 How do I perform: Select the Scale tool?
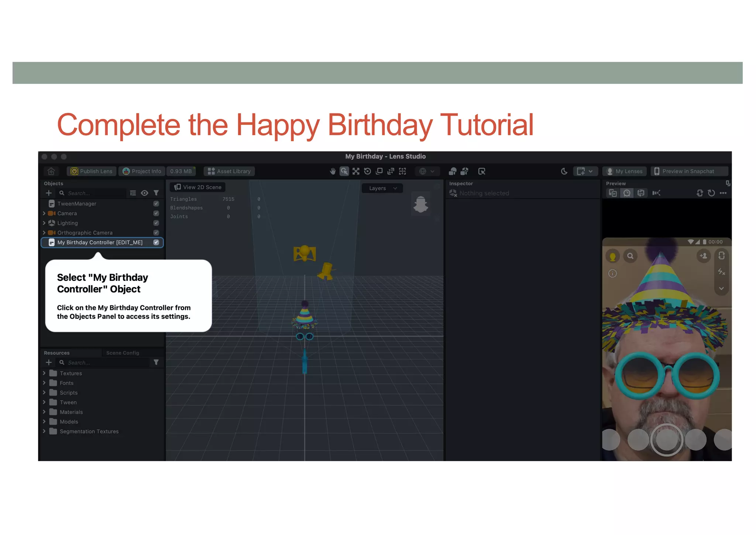click(379, 171)
